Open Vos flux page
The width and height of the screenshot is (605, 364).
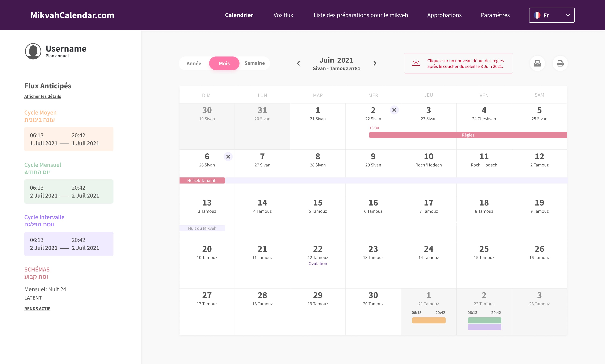coord(283,15)
